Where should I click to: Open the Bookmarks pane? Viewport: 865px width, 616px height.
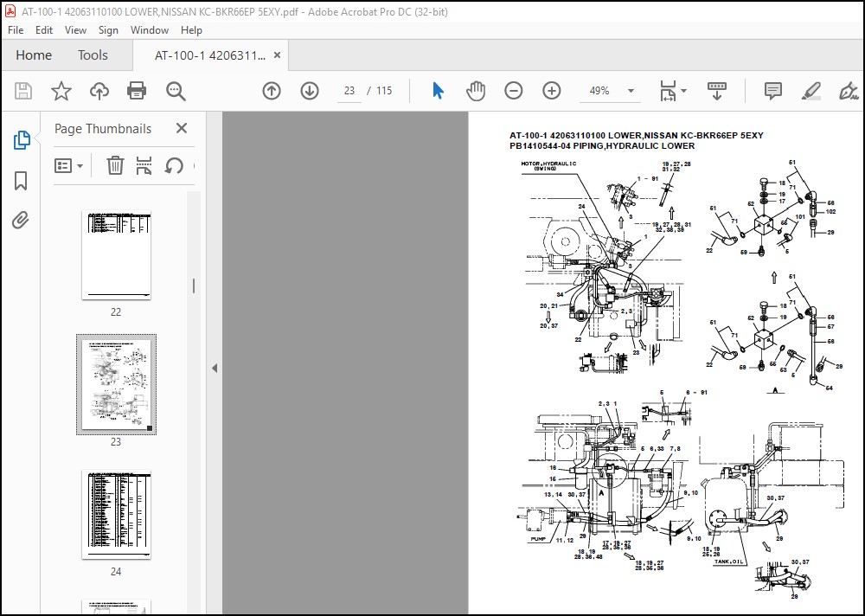[x=21, y=181]
